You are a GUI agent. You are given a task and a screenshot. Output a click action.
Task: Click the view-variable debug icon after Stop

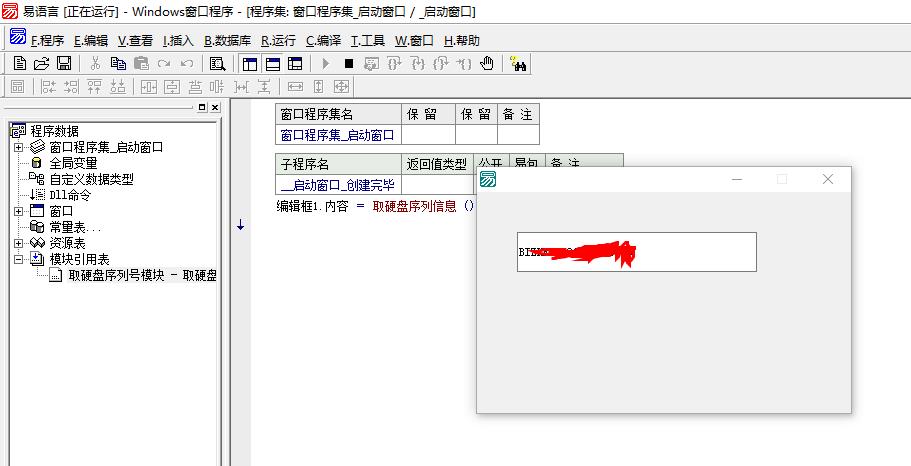371,64
